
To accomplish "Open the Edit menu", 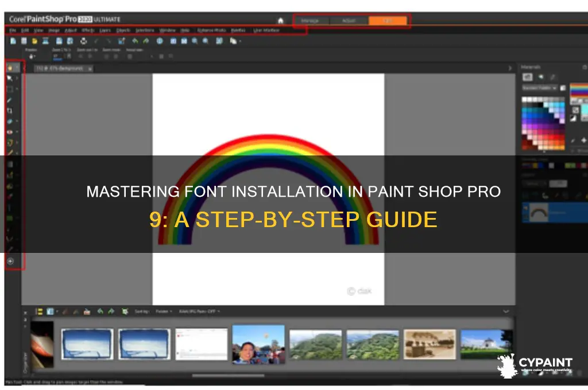I will 25,30.
